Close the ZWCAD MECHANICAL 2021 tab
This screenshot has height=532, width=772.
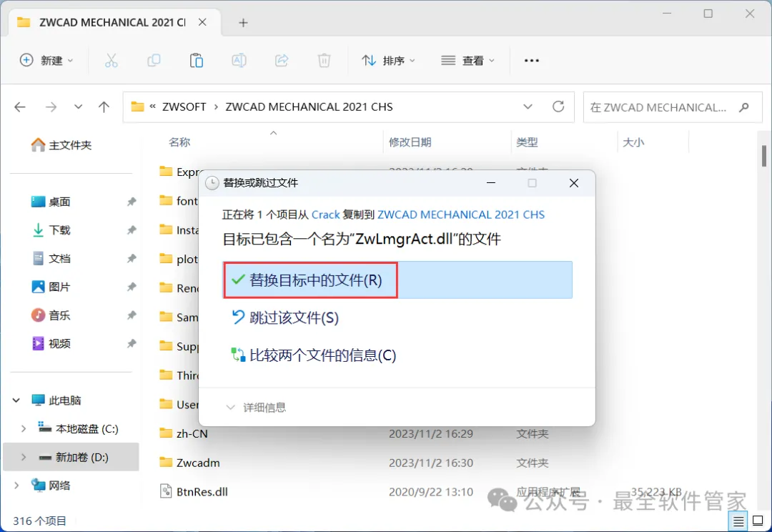point(202,22)
